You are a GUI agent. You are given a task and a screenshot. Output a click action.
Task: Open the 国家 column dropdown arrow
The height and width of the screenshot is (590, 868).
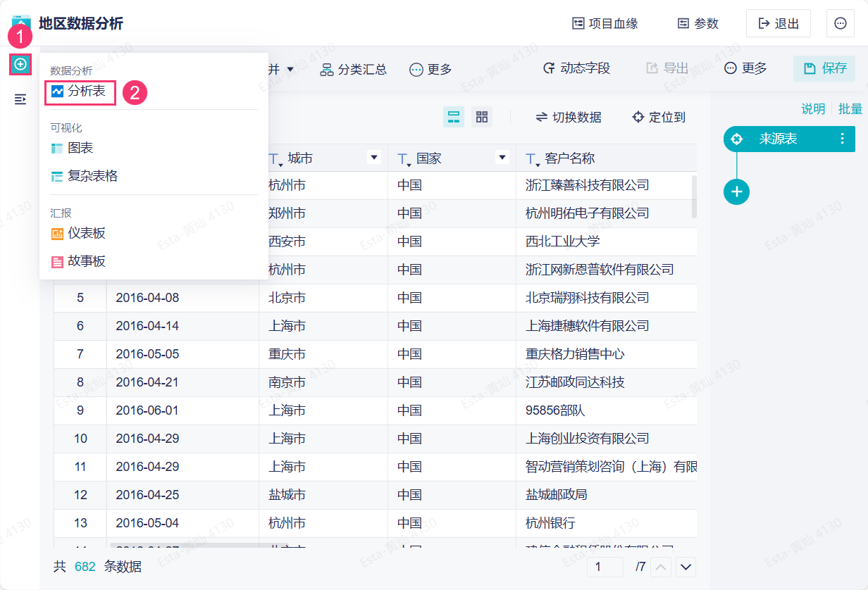(x=502, y=158)
